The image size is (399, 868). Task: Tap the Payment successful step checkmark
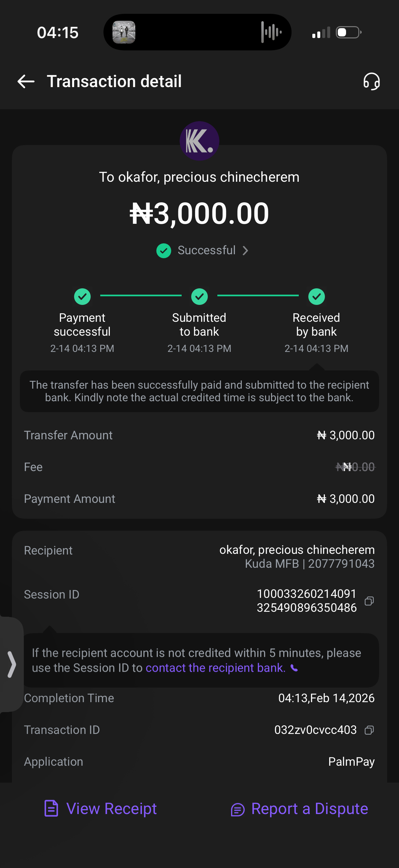pos(82,297)
